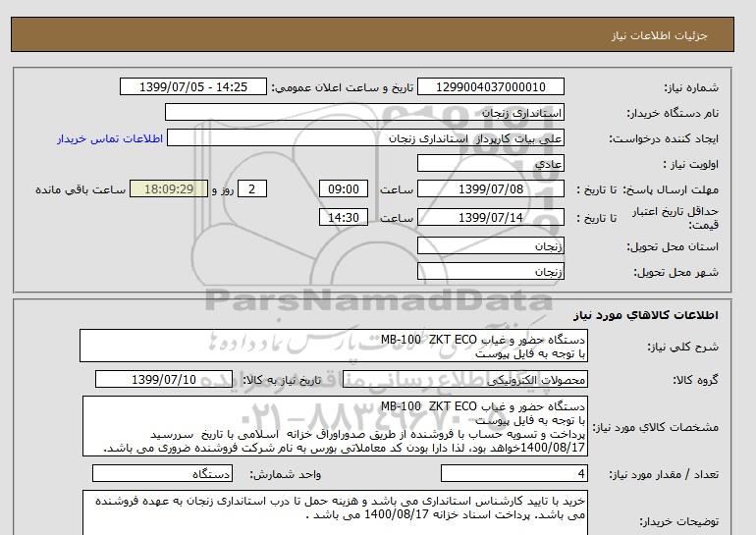The width and height of the screenshot is (756, 535).
Task: Click the label نام دستگاه خریدار
Action: 673,113
